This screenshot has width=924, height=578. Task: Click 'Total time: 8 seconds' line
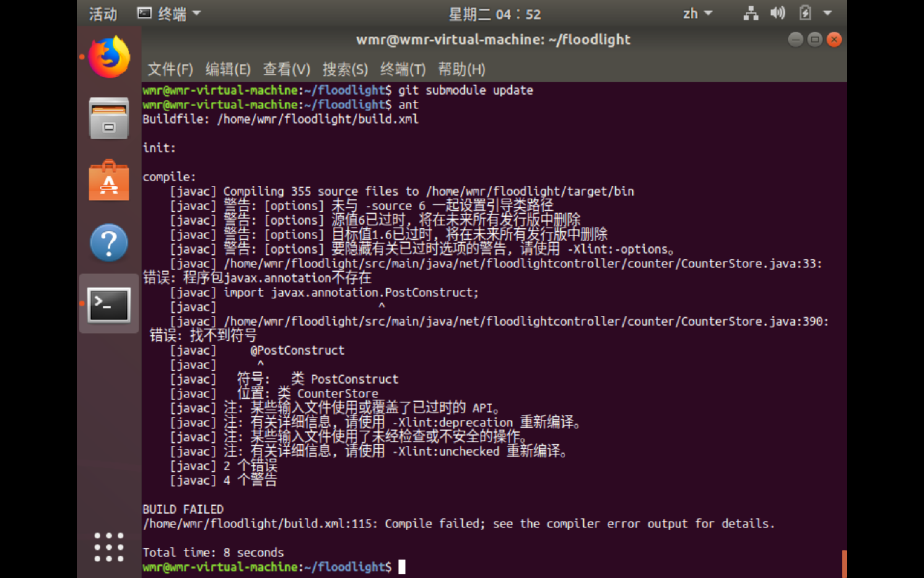point(213,552)
